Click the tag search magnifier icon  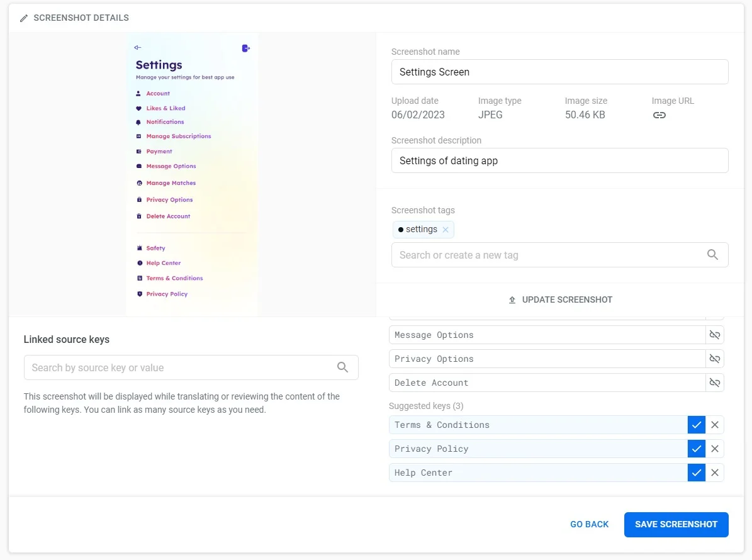coord(712,255)
